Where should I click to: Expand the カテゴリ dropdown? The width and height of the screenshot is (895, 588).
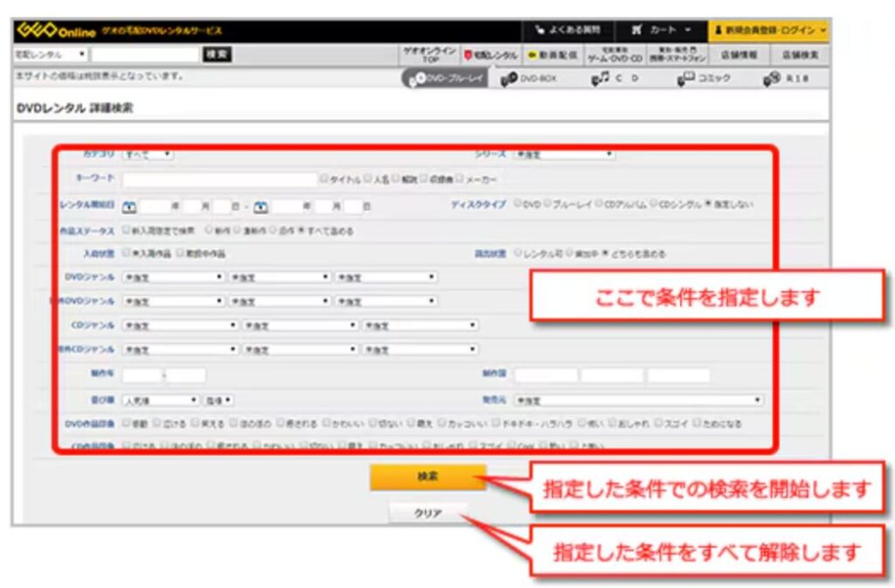point(147,155)
